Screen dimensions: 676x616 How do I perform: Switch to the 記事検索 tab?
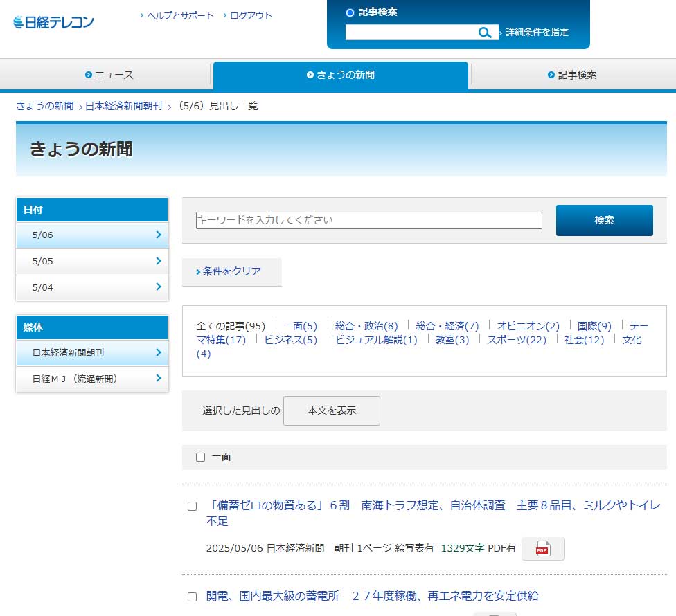[572, 75]
